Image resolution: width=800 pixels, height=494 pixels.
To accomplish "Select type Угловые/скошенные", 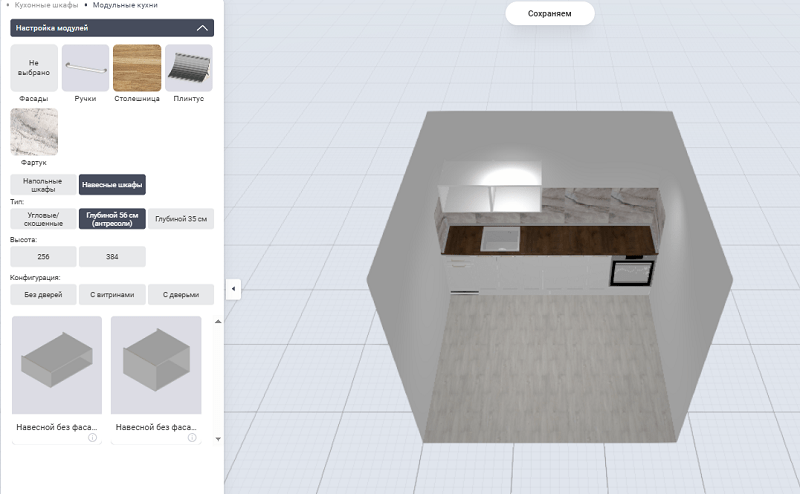I will point(43,219).
